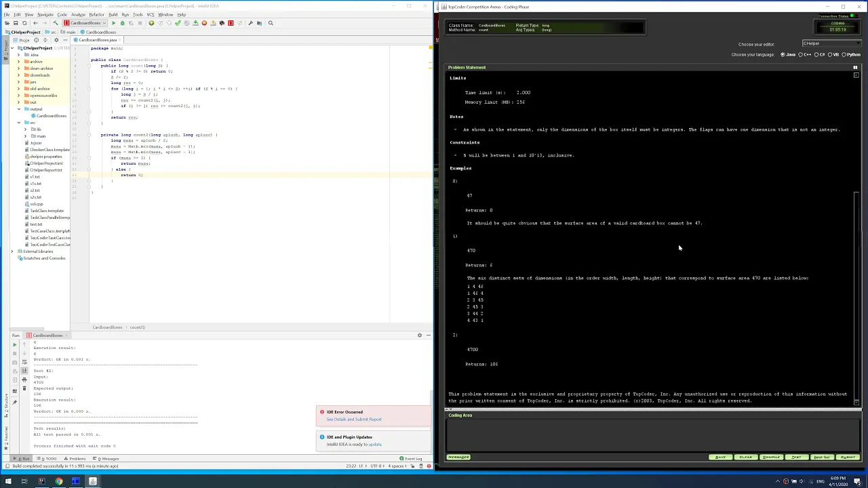Start debugging with the bug icon in toolbar
Screen dimensions: 868x488
pyautogui.click(x=122, y=23)
